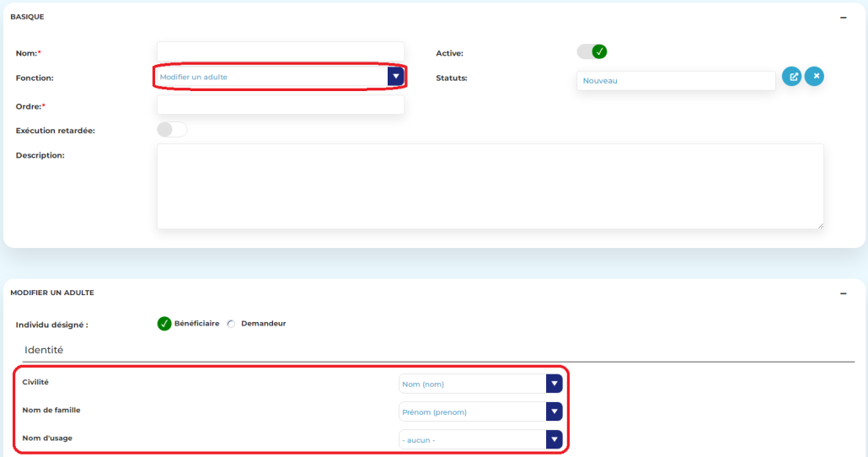Click the open-in-new-window icon beside Statuts

[x=791, y=77]
